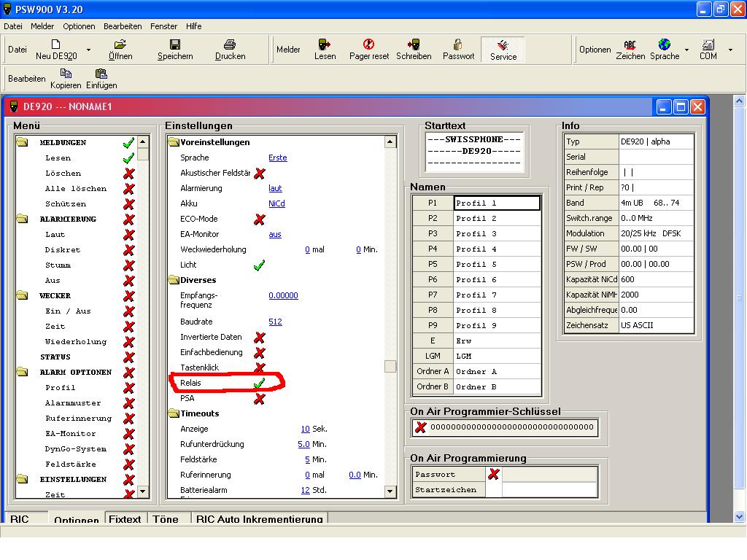Enable the ECO-Mode setting
The image size is (747, 560).
point(259,219)
